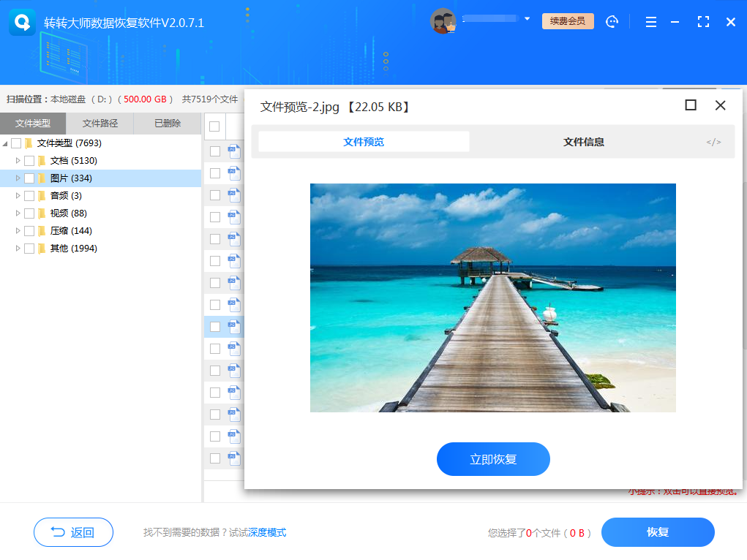Click the 立即恢复 recovery button
The width and height of the screenshot is (747, 560).
492,459
